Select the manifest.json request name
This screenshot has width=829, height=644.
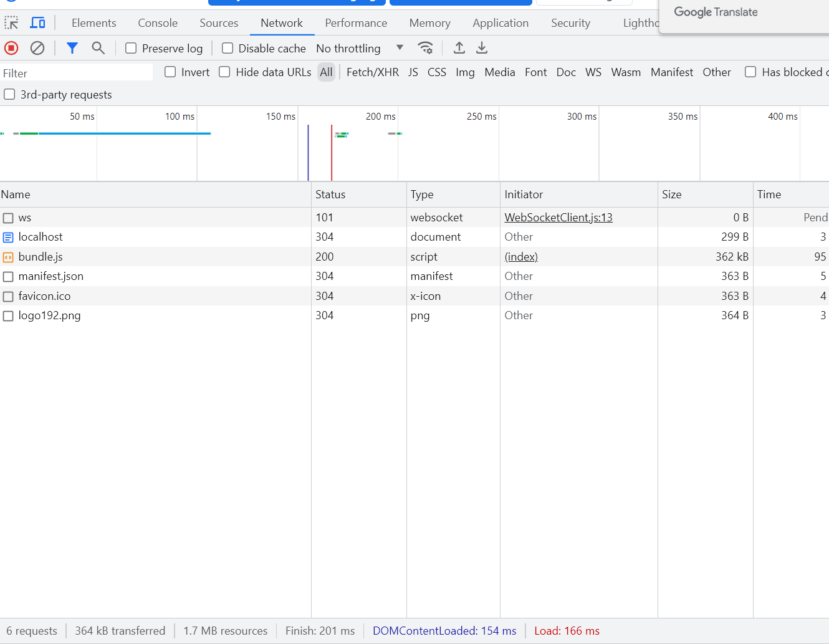[x=50, y=276]
